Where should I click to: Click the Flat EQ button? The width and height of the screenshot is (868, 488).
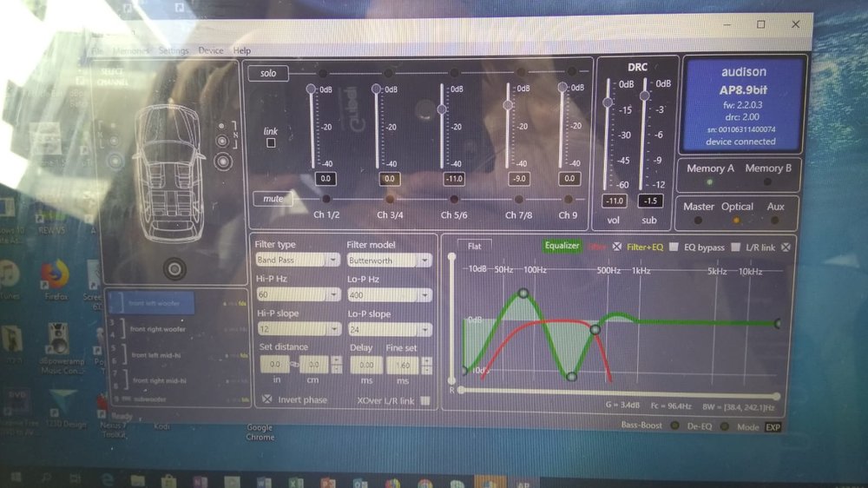pos(475,246)
